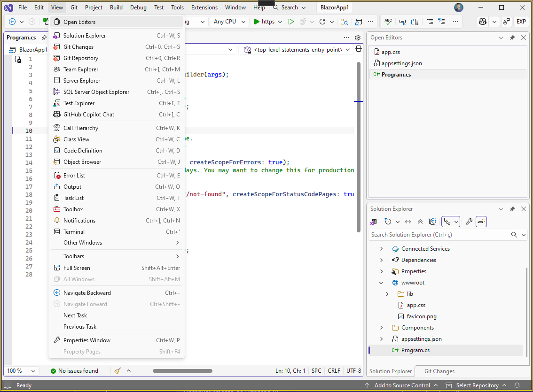Start debugging with the https run button
Image resolution: width=533 pixels, height=392 pixels.
264,22
